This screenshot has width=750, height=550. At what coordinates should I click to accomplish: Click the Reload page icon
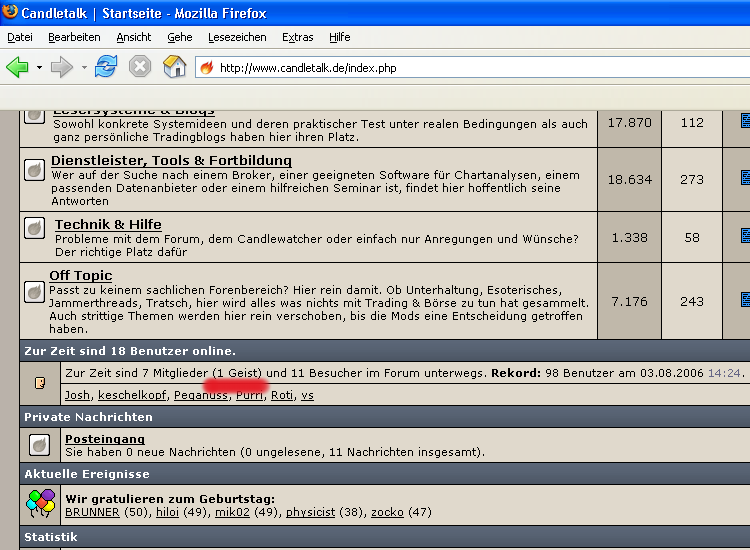106,67
